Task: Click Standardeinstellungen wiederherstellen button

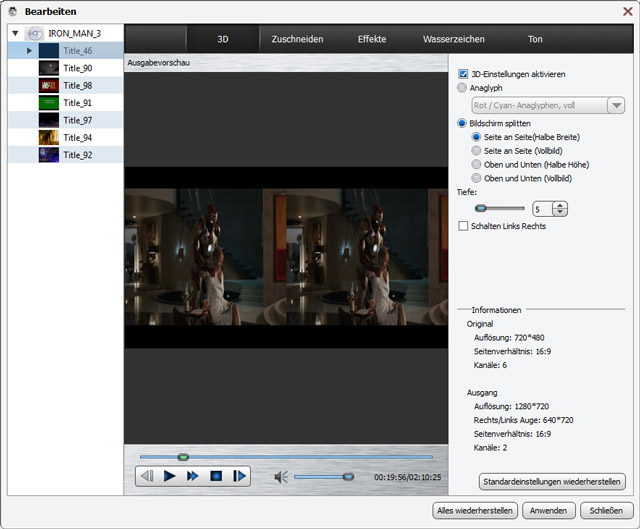Action: [x=552, y=482]
